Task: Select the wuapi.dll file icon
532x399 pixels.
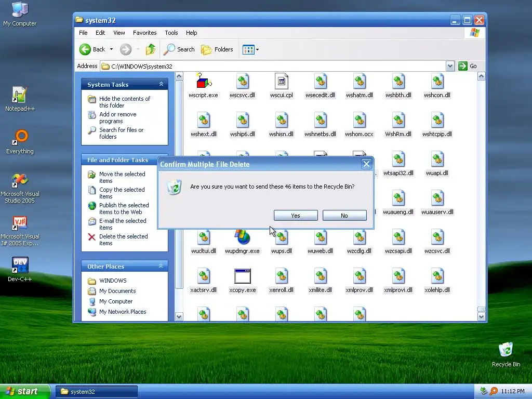Action: 437,159
